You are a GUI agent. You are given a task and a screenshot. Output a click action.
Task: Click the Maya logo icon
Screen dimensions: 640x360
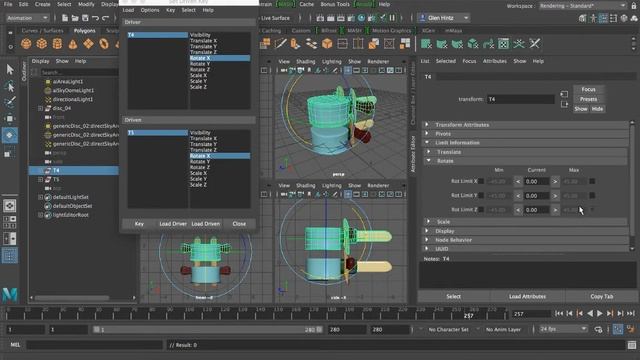point(10,295)
